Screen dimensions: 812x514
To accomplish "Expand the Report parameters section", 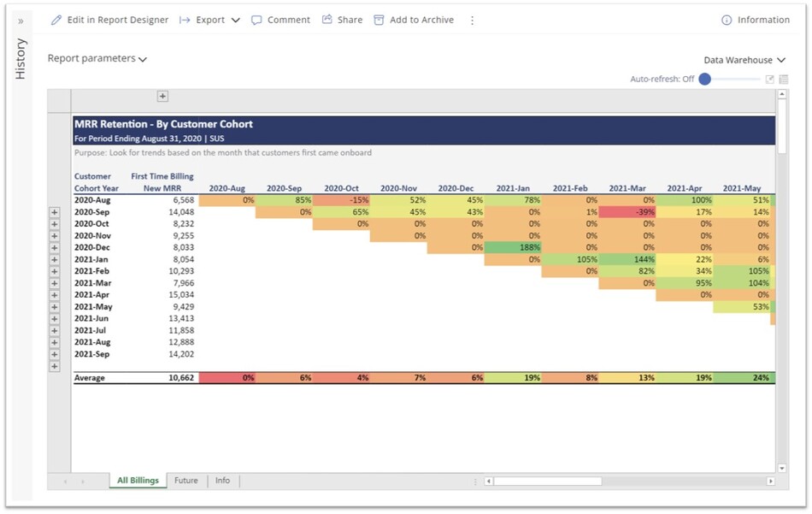I will click(97, 59).
